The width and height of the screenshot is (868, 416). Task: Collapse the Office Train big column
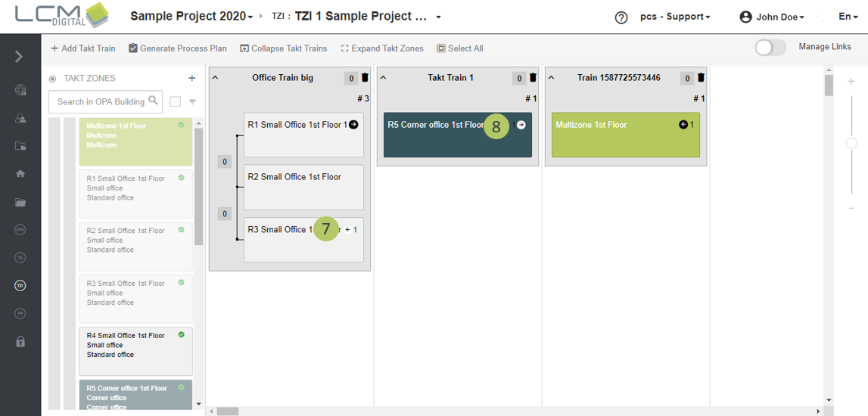point(215,78)
